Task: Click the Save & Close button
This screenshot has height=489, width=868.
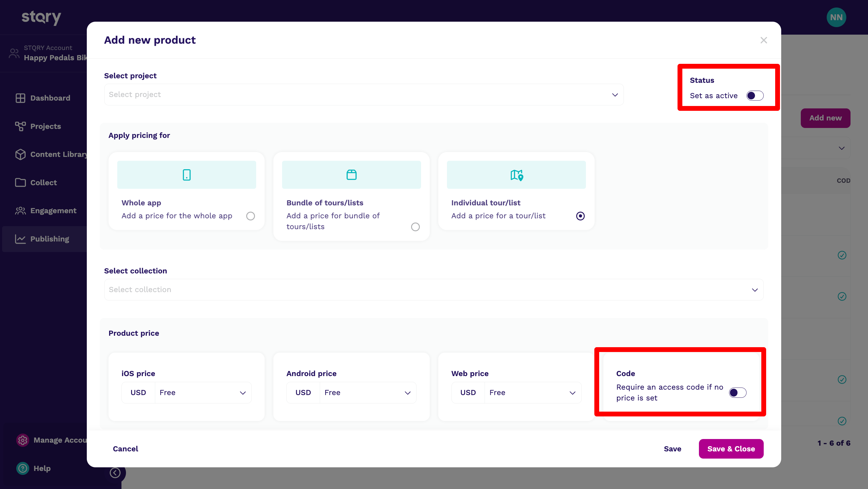Action: [731, 449]
